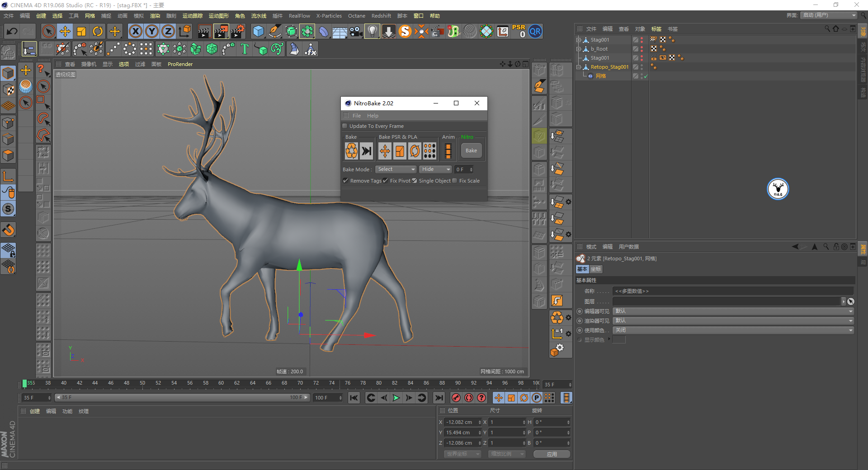
Task: Go to start of animation
Action: [x=354, y=398]
